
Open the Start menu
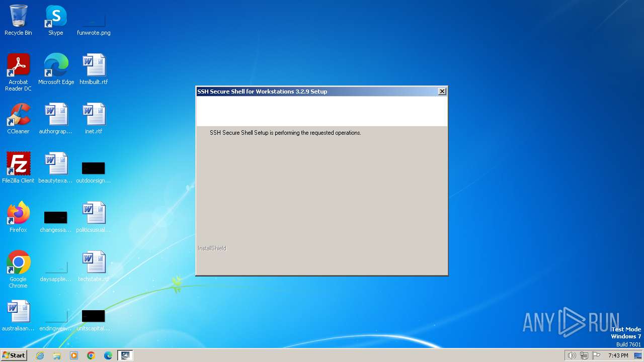coord(14,355)
